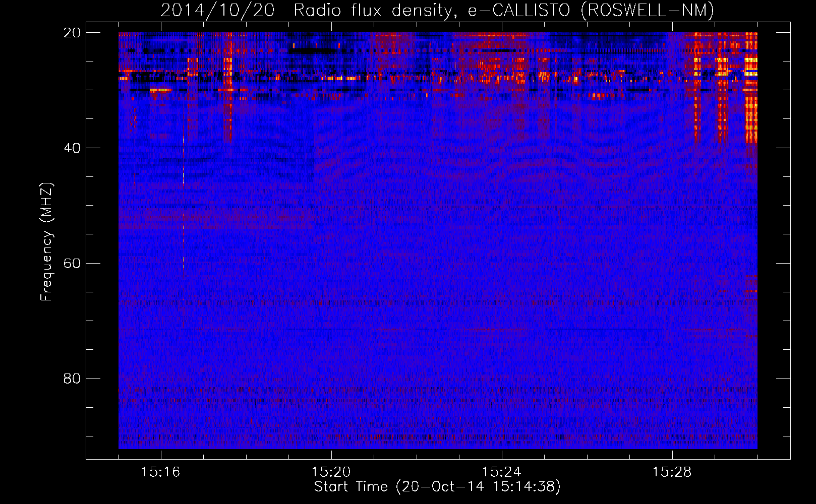The width and height of the screenshot is (816, 504).
Task: Click the 60 frequency tick label
Action: (72, 264)
